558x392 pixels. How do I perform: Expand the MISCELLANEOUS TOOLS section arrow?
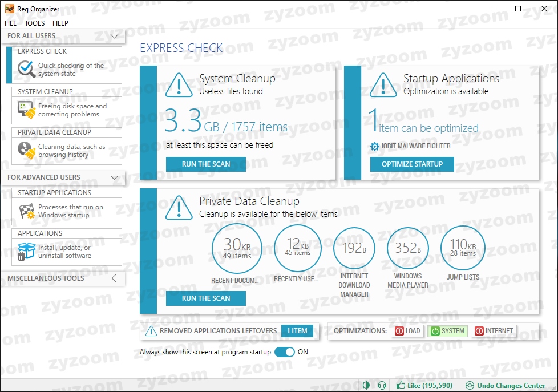click(x=114, y=278)
